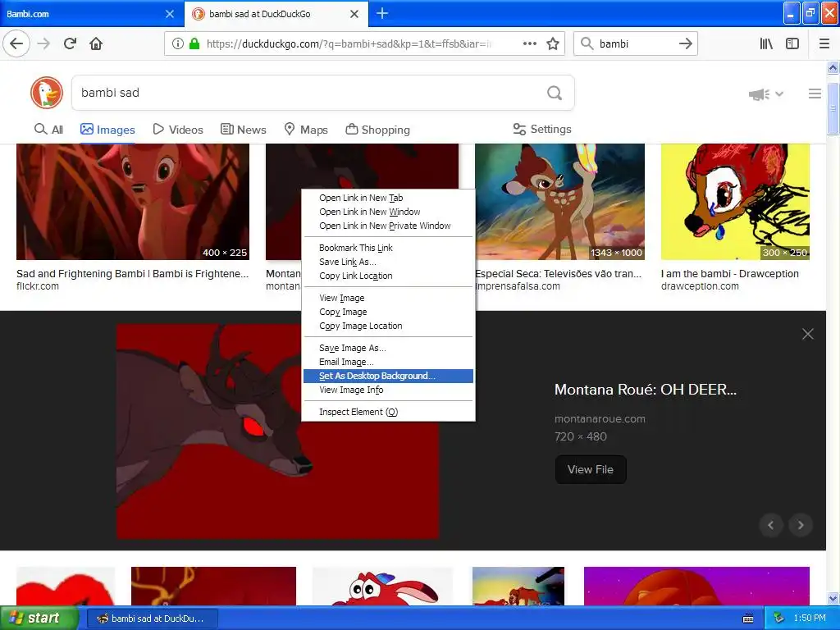This screenshot has width=840, height=630.
Task: Select Bookmark This Link
Action: pyautogui.click(x=388, y=248)
